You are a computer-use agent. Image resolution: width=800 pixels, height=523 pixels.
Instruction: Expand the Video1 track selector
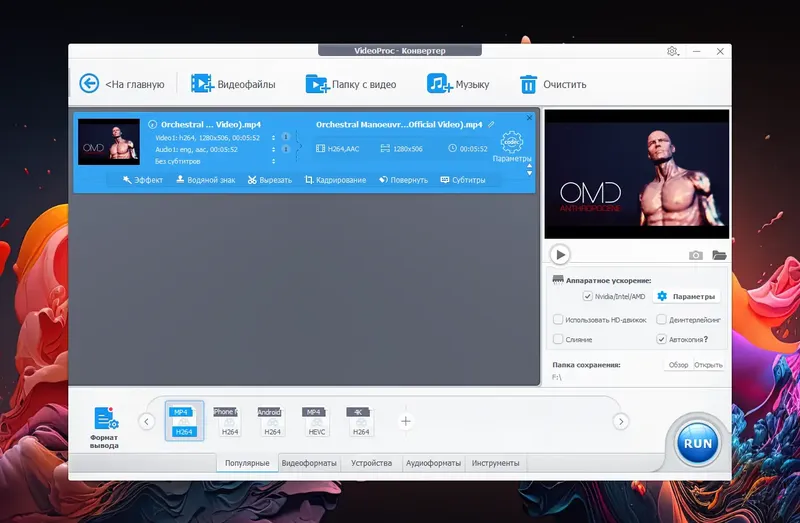(273, 138)
